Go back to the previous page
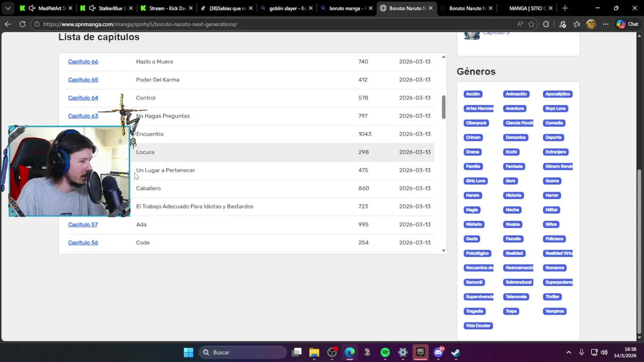The width and height of the screenshot is (644, 362). pos(8,24)
